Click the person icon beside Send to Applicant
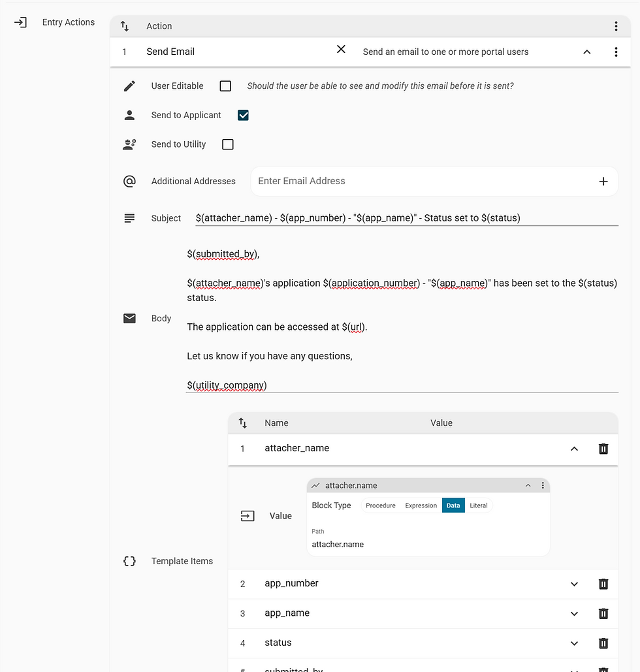This screenshot has height=672, width=640. [x=129, y=116]
